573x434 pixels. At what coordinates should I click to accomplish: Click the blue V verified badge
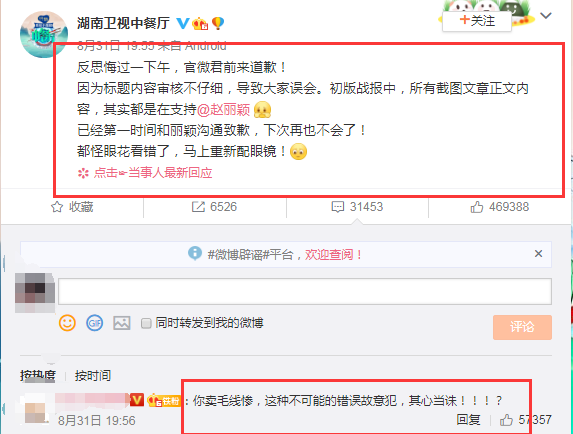coord(183,24)
